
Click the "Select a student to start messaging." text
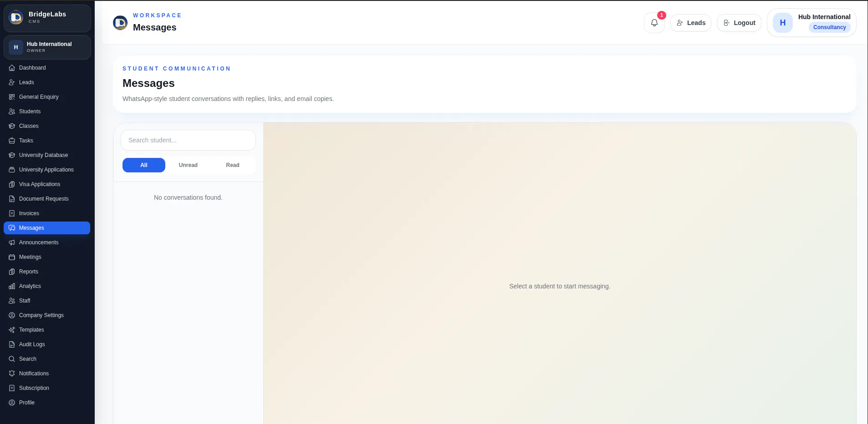(560, 286)
